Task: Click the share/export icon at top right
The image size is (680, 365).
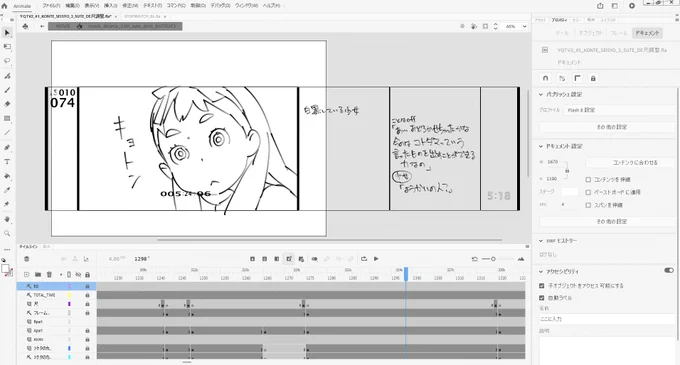Action: (x=600, y=6)
